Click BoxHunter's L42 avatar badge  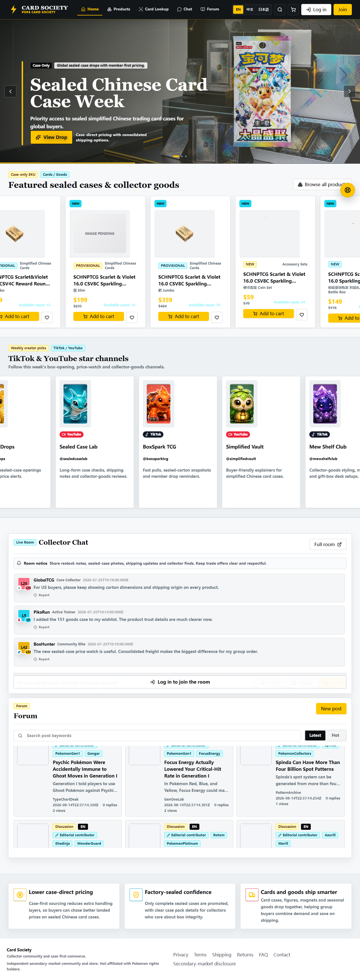(x=24, y=648)
